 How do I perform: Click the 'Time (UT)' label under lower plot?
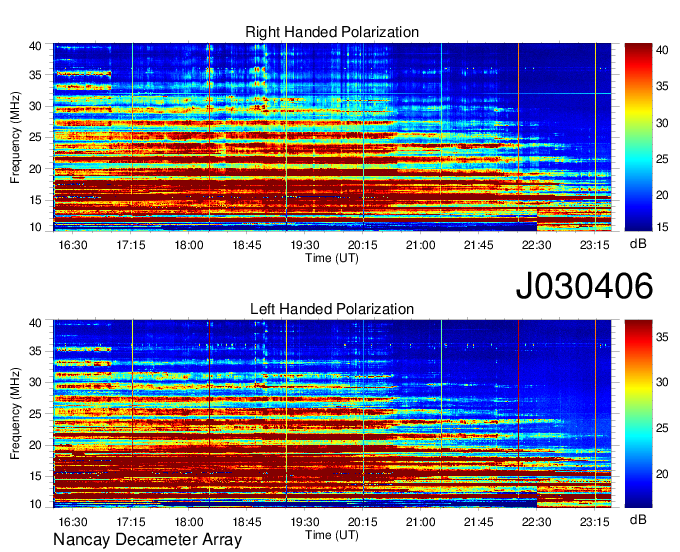332,535
